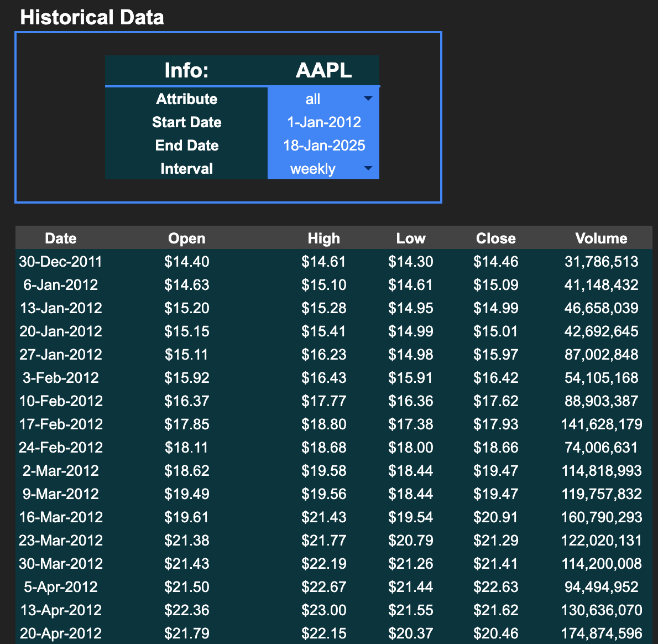Click the Close column header
Viewport: 658px width, 644px height.
tap(496, 238)
